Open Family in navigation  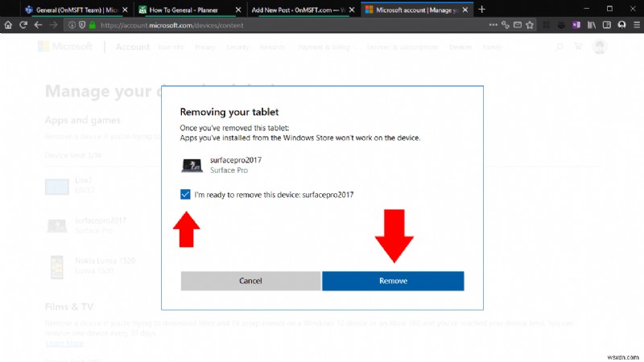(492, 47)
